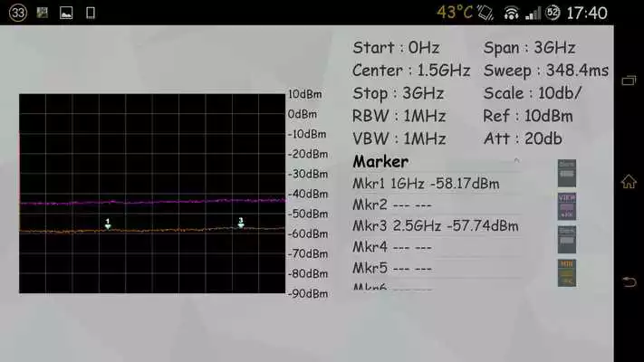
Task: Collapse the Marker list with caret
Action: click(x=516, y=160)
